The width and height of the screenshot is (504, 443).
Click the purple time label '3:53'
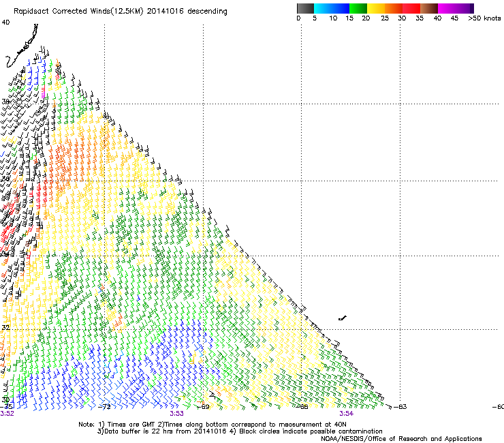click(x=177, y=414)
